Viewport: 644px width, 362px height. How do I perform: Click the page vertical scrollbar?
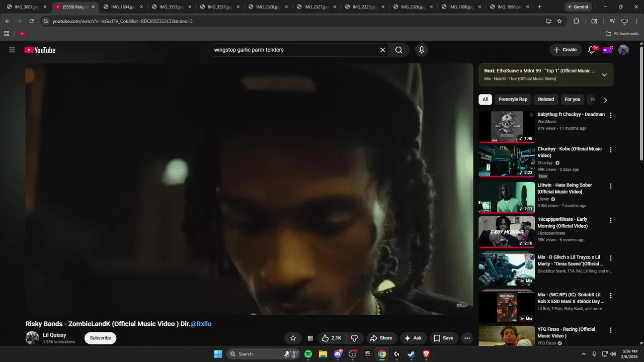point(641,103)
